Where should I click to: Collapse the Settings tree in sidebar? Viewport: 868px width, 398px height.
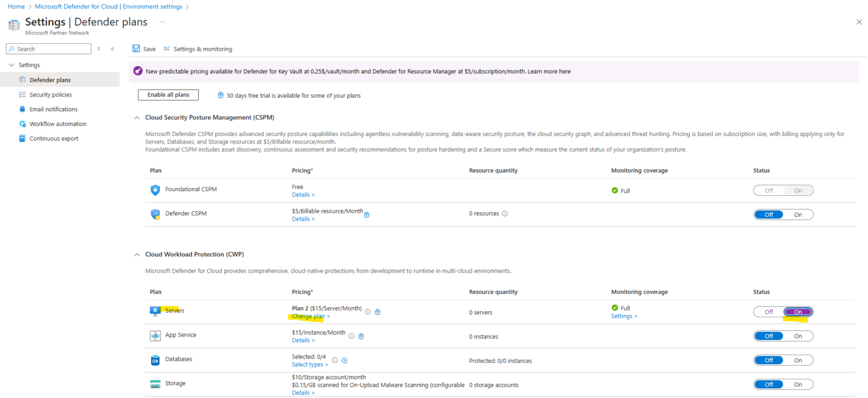[11, 65]
